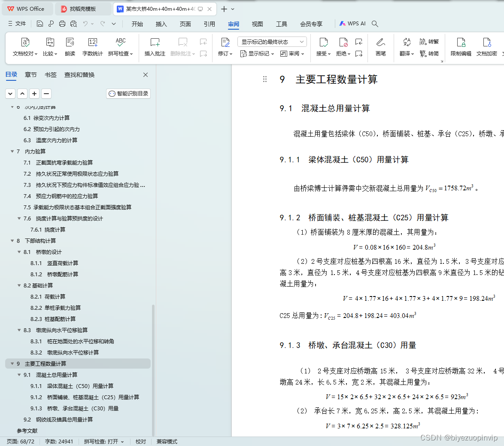Click 文档加密 encrypt document
Screen dimensions: 504x446
coord(487,47)
